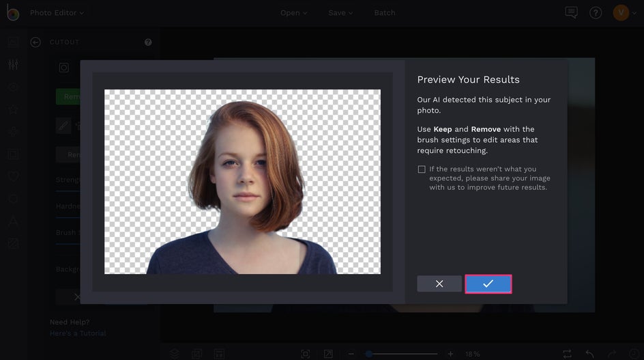
Task: Click the fit-to-screen icon in bottom bar
Action: 306,354
